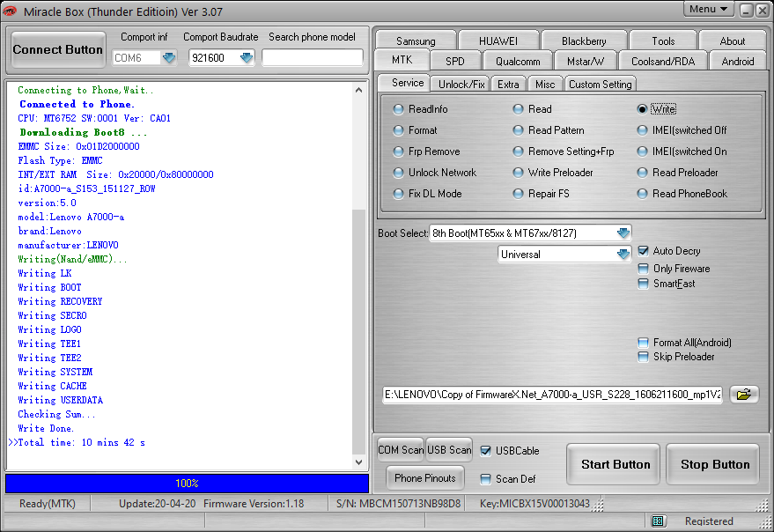Open the Misc sub-tab
This screenshot has height=532, width=774.
[x=545, y=84]
